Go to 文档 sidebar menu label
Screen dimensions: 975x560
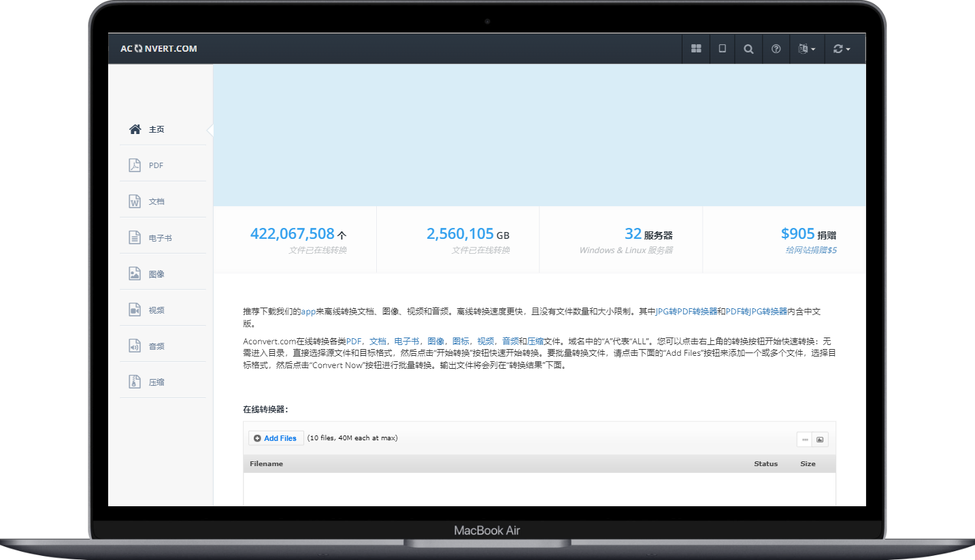tap(156, 201)
